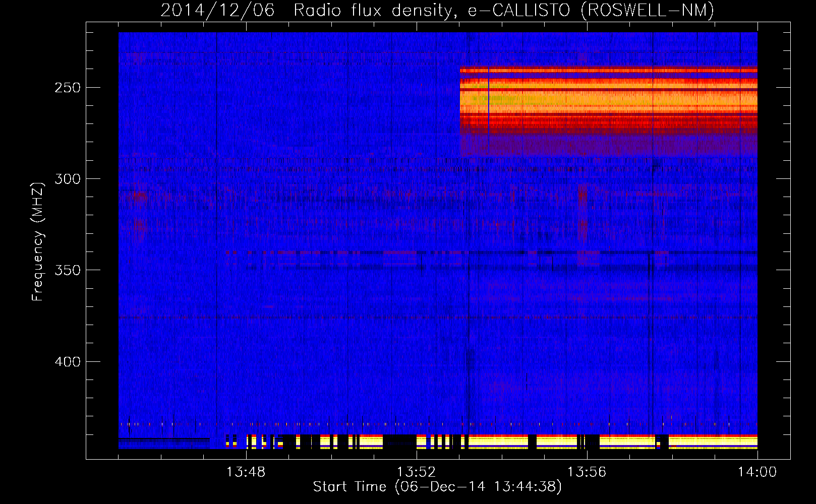Image resolution: width=816 pixels, height=504 pixels.
Task: Click the plot title "Radio flux density, e-CALLISTO (ROSWELL-NM)"
Action: [x=503, y=10]
